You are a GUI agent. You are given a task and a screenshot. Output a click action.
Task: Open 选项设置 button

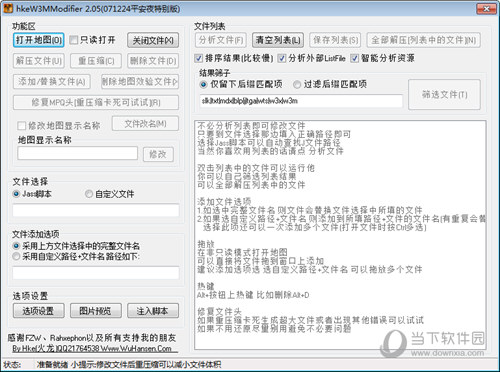tap(39, 311)
